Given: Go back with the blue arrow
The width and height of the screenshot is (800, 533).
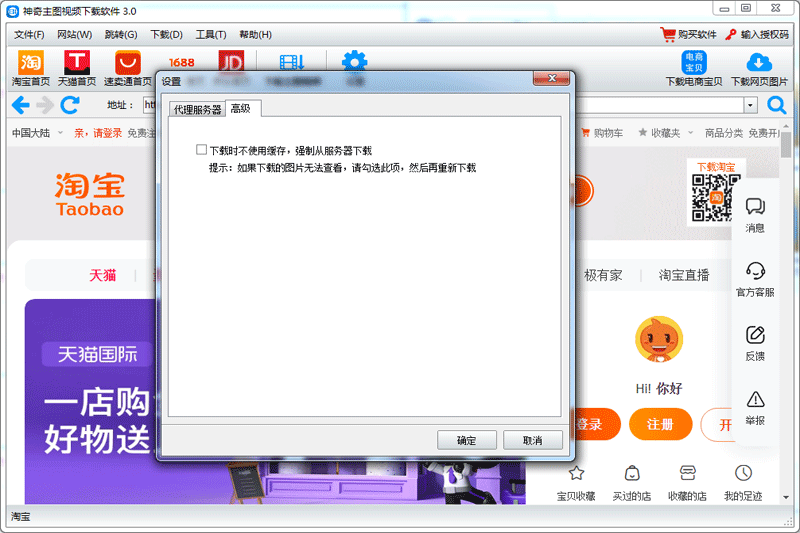Looking at the screenshot, I should 20,105.
